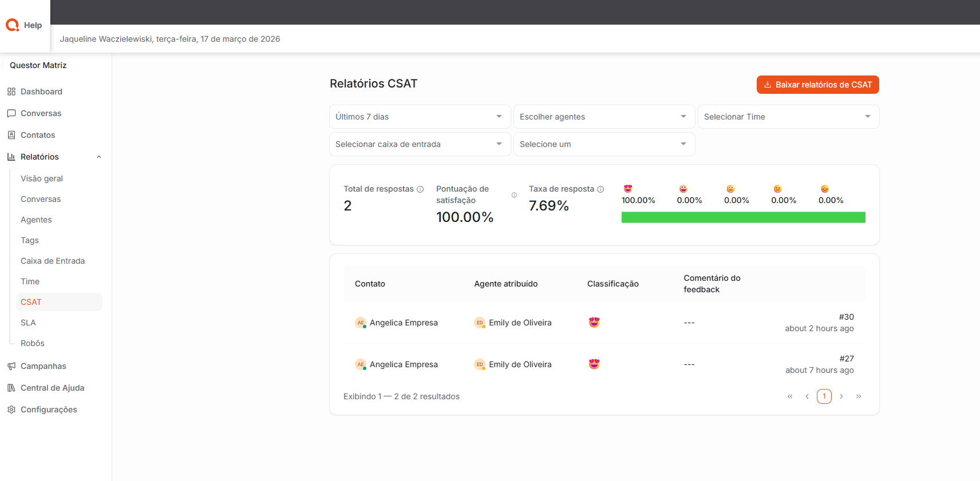Open conversation #30 link

[846, 317]
